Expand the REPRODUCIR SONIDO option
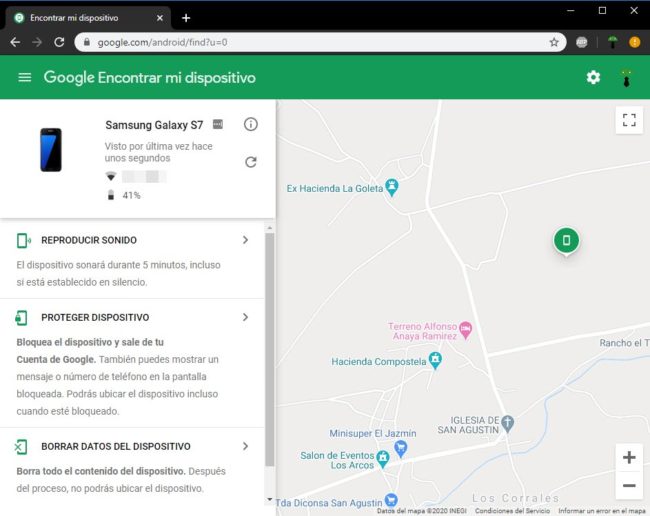This screenshot has width=650, height=516. 245,240
